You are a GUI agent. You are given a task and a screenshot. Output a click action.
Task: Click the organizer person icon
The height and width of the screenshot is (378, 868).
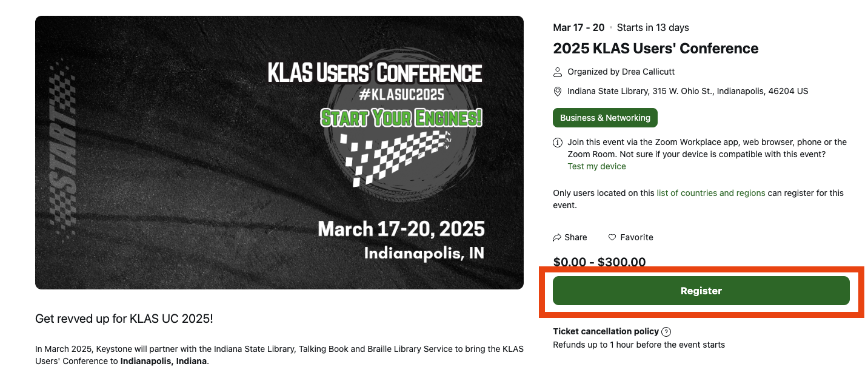point(557,72)
